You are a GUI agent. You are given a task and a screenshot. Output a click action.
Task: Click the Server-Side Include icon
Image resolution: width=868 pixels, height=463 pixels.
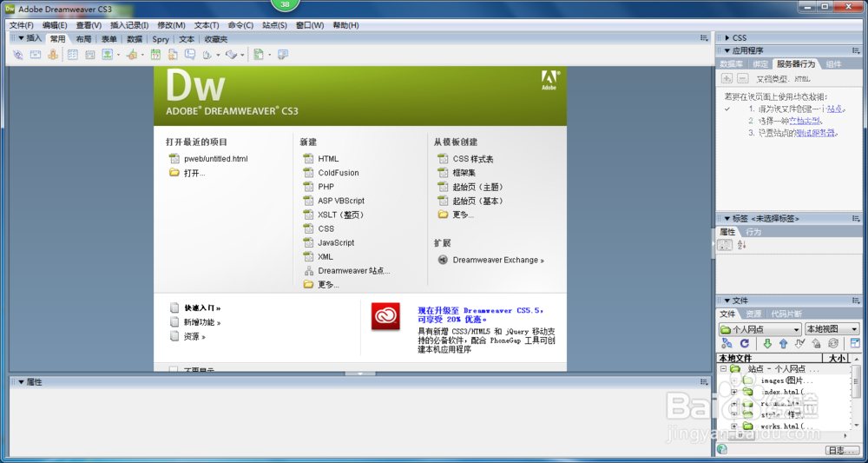click(x=173, y=54)
